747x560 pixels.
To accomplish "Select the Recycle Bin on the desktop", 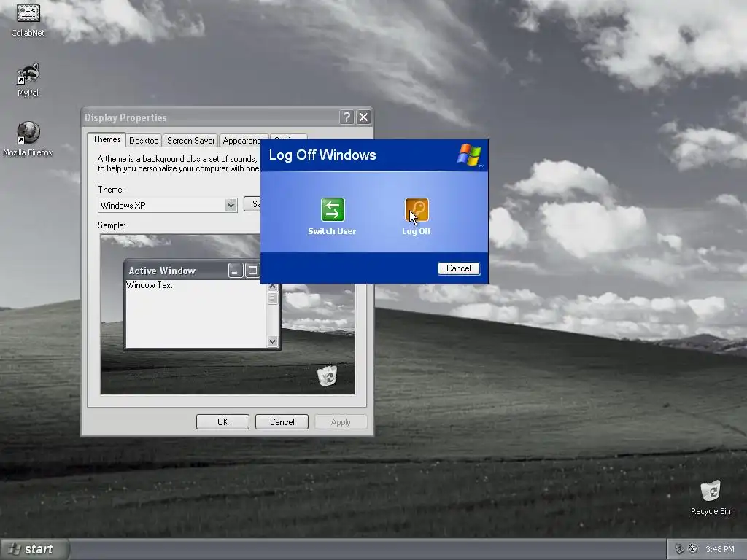I will point(711,497).
